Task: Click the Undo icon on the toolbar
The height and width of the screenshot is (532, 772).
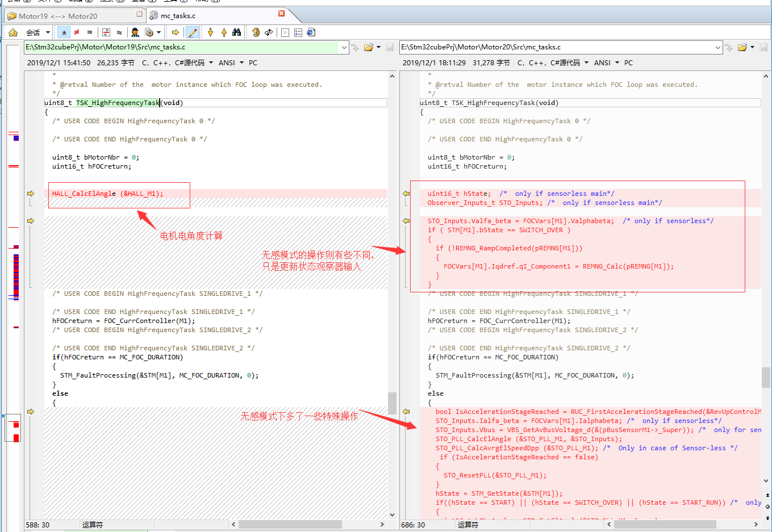Action: tap(256, 32)
